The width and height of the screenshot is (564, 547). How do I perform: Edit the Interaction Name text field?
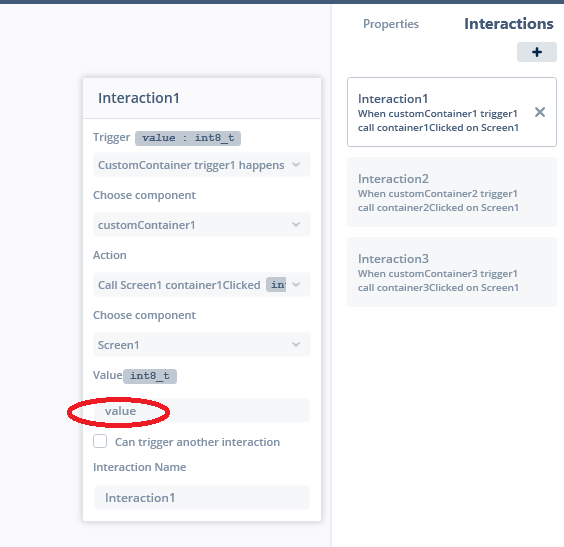coord(202,498)
